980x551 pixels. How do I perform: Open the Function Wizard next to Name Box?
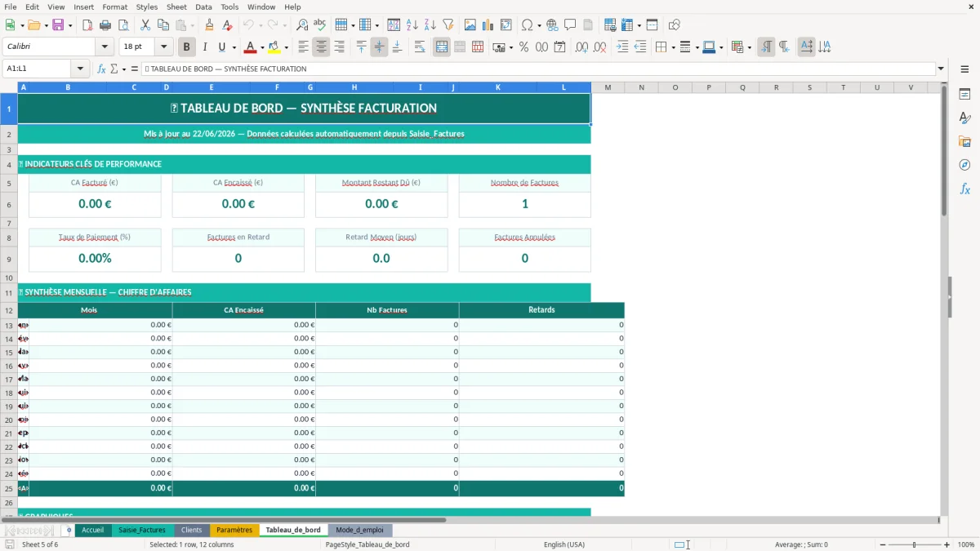point(101,69)
